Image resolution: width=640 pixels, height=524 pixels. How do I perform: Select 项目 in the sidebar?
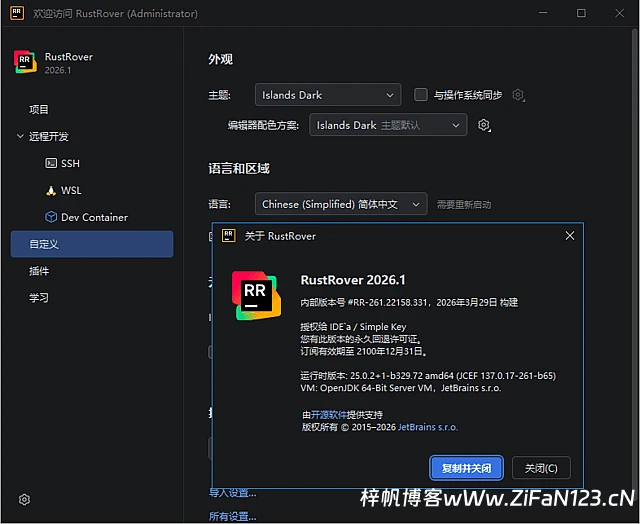[39, 109]
